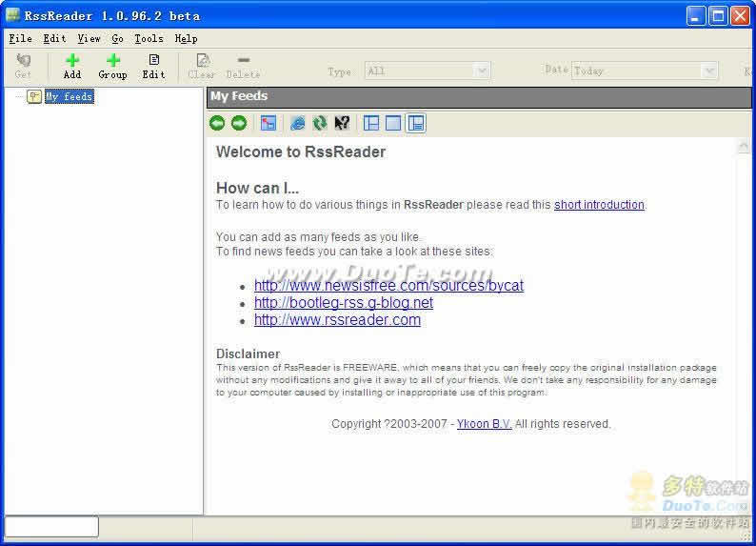Select the My feeds tree item

pyautogui.click(x=69, y=96)
